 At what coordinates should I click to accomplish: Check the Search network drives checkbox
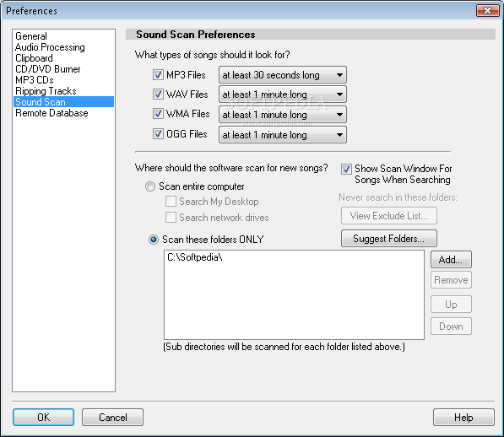click(171, 218)
